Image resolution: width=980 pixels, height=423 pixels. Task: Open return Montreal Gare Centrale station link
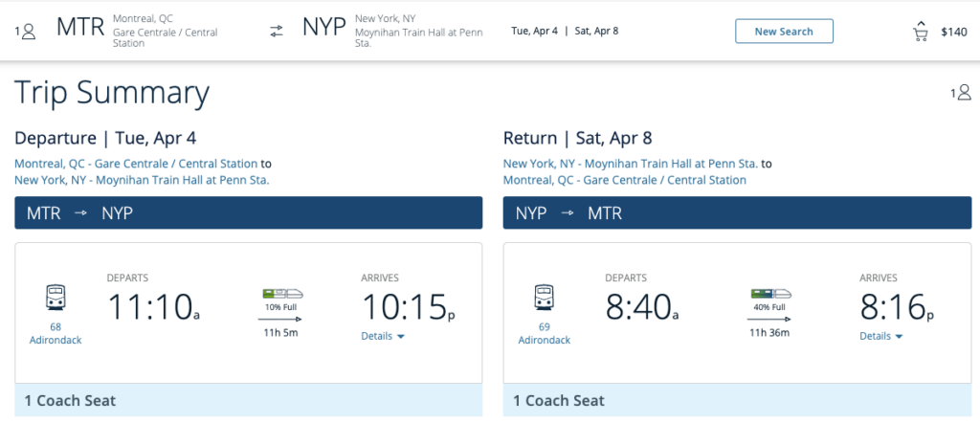pos(625,180)
